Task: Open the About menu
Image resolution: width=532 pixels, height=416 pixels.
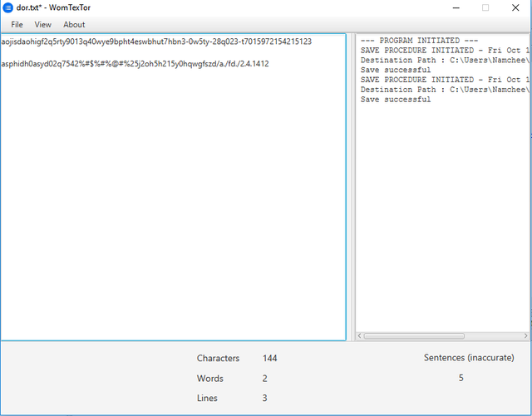Action: click(74, 25)
